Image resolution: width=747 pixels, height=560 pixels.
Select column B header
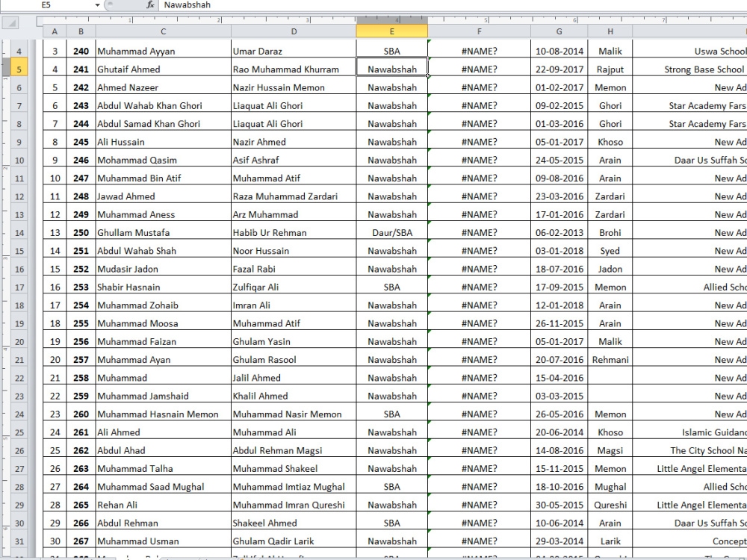click(x=81, y=31)
